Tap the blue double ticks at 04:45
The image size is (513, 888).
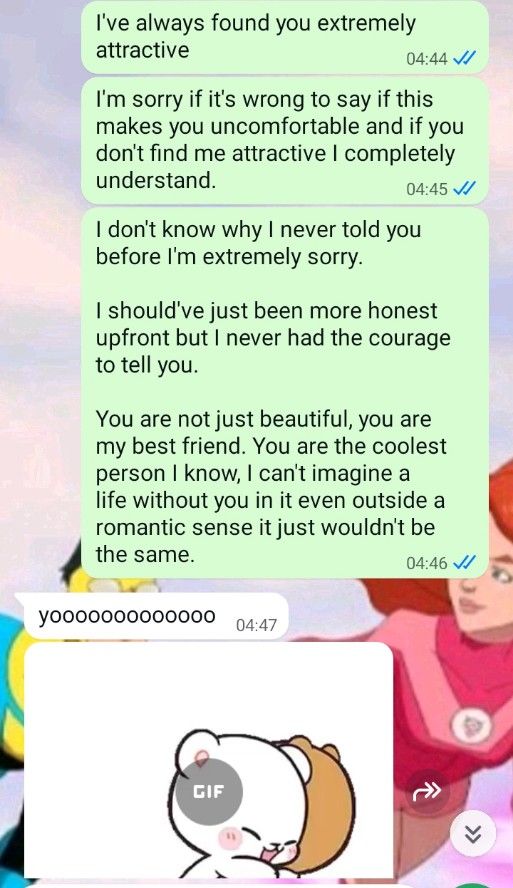[x=465, y=188]
